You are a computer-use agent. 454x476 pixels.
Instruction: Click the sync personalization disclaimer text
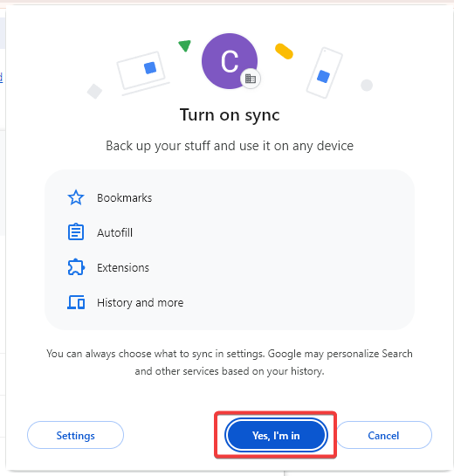pyautogui.click(x=230, y=362)
